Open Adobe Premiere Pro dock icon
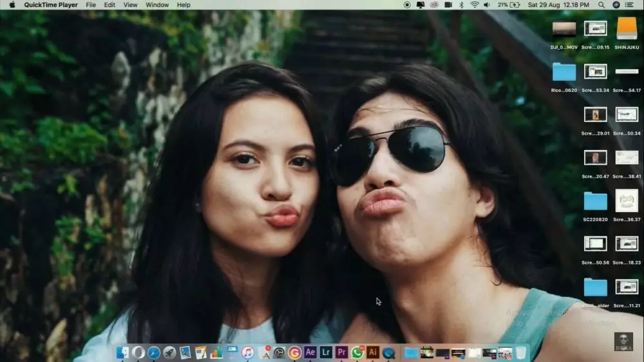The width and height of the screenshot is (644, 362). click(341, 352)
